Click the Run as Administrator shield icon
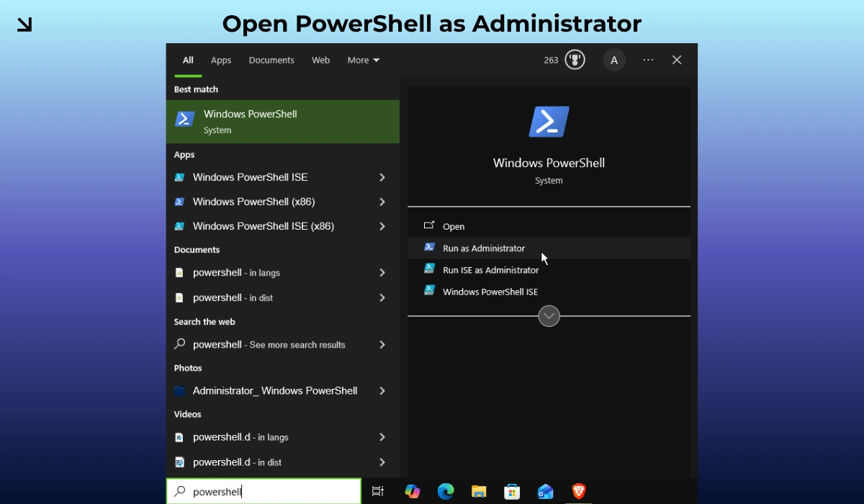 429,247
